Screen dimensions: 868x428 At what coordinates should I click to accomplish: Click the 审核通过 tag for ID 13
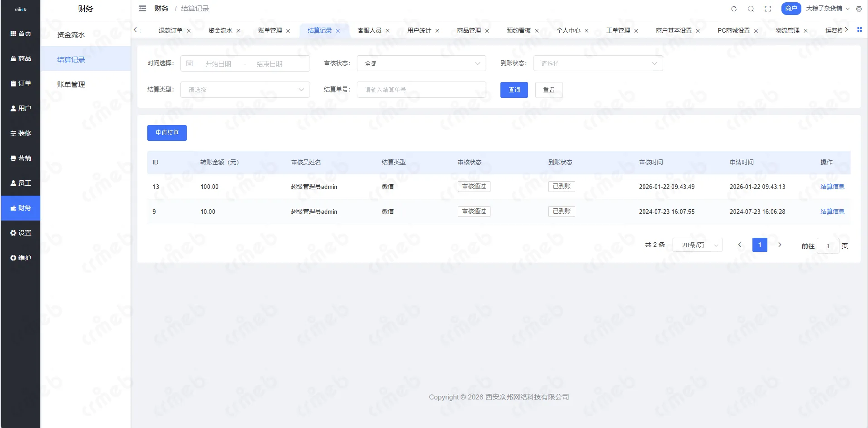pos(474,187)
